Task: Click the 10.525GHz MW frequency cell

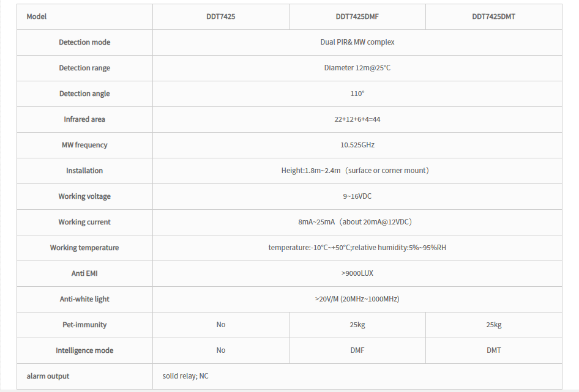Action: tap(357, 145)
